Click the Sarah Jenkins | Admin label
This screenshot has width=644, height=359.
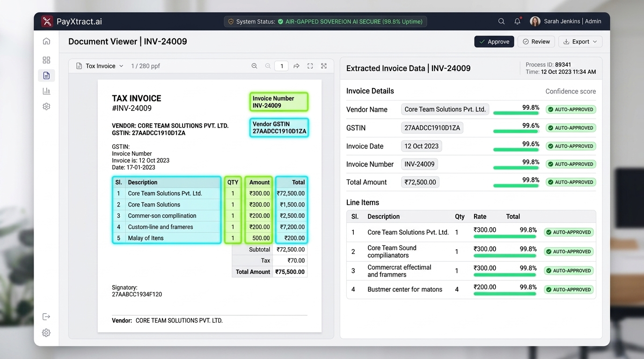(572, 21)
